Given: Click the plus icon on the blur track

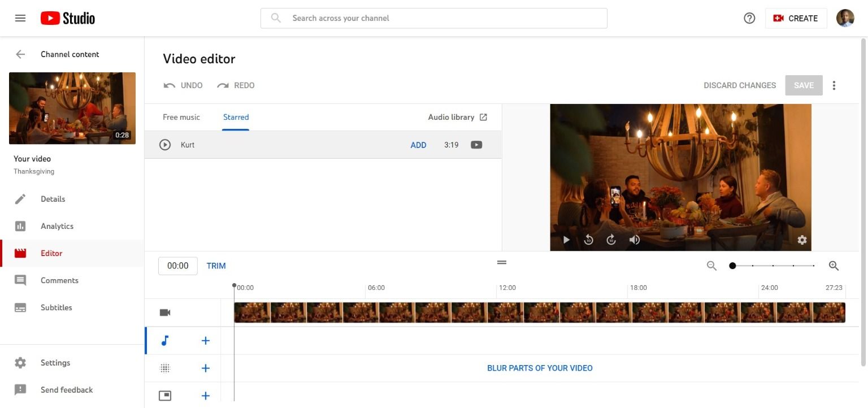Looking at the screenshot, I should point(205,368).
